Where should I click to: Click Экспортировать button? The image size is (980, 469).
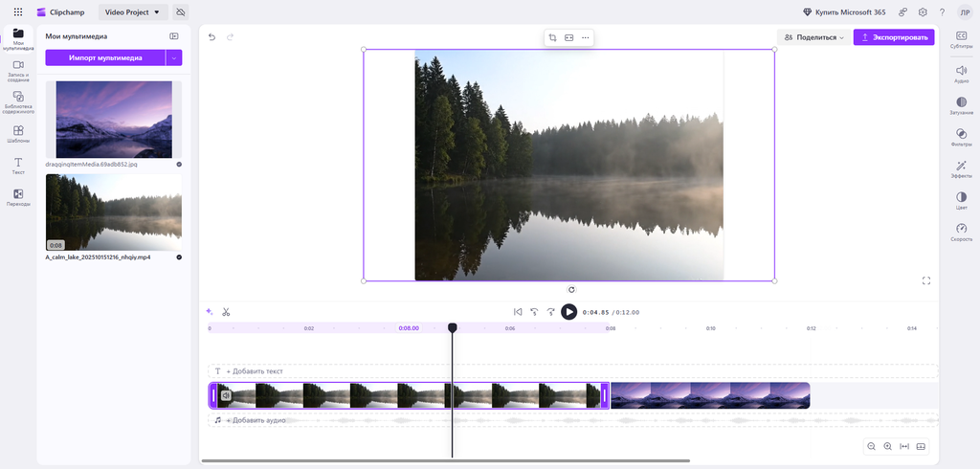pyautogui.click(x=894, y=37)
